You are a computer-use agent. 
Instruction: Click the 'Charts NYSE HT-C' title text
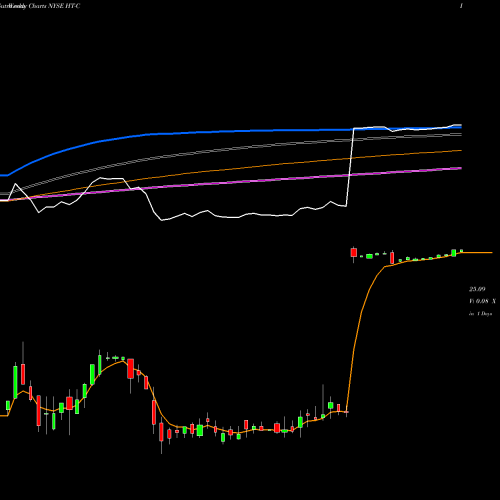click(x=54, y=6)
